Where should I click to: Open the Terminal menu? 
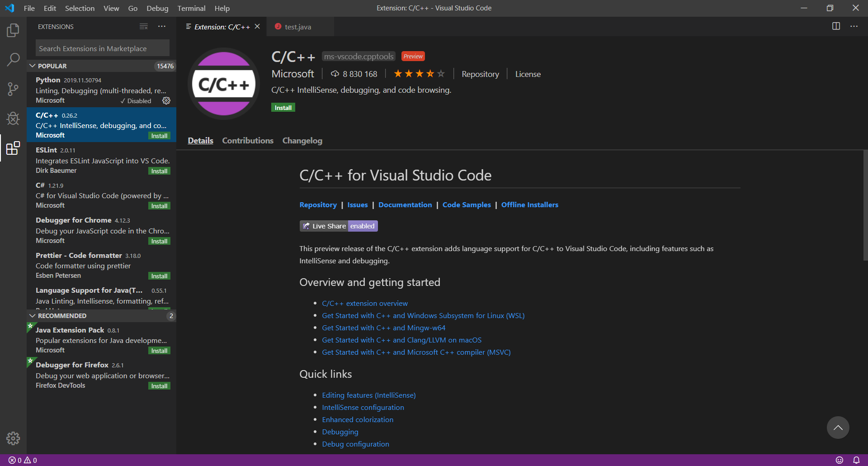pos(191,8)
